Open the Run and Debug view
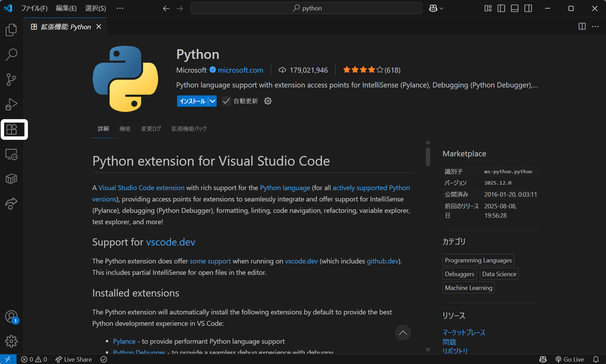Image resolution: width=606 pixels, height=364 pixels. [11, 104]
